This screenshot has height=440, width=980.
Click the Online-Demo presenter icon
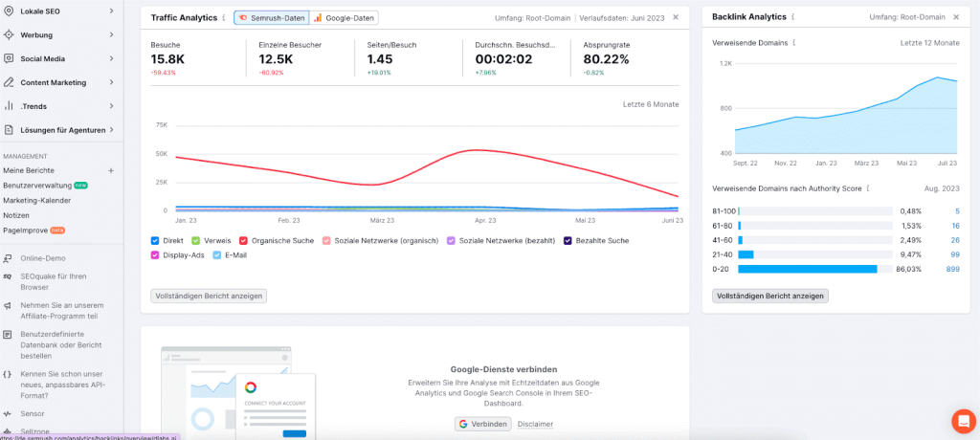tap(8, 257)
